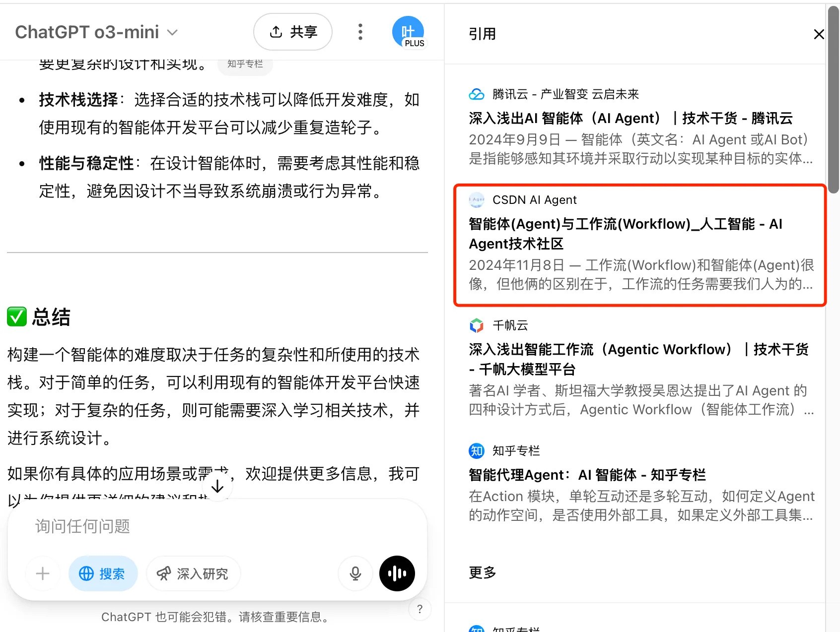The image size is (840, 632).
Task: Click the 腾讯云 cloud favicon
Action: [x=477, y=94]
